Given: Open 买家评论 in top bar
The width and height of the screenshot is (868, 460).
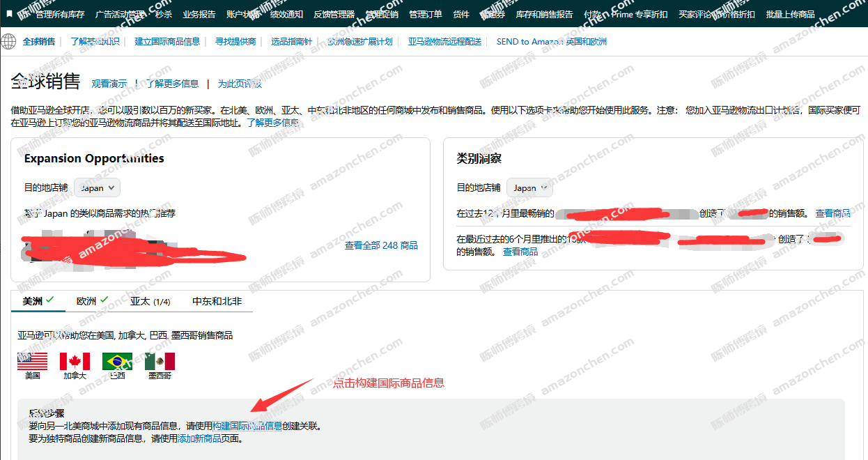Looking at the screenshot, I should [695, 14].
